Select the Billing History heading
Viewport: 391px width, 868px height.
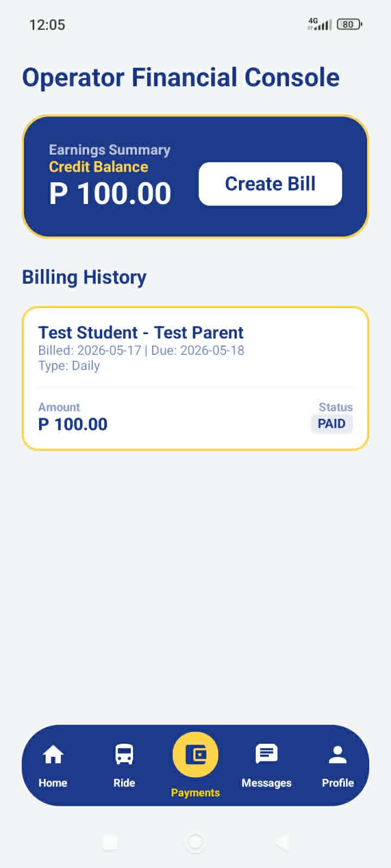tap(84, 277)
